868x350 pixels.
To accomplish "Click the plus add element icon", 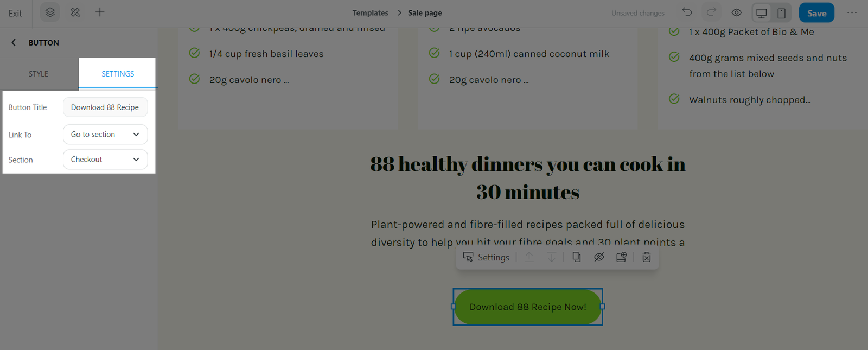I will click(x=100, y=12).
